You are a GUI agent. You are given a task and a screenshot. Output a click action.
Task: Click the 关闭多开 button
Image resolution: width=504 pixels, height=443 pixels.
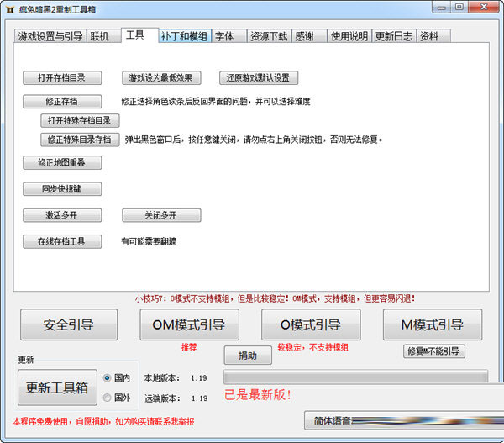161,215
